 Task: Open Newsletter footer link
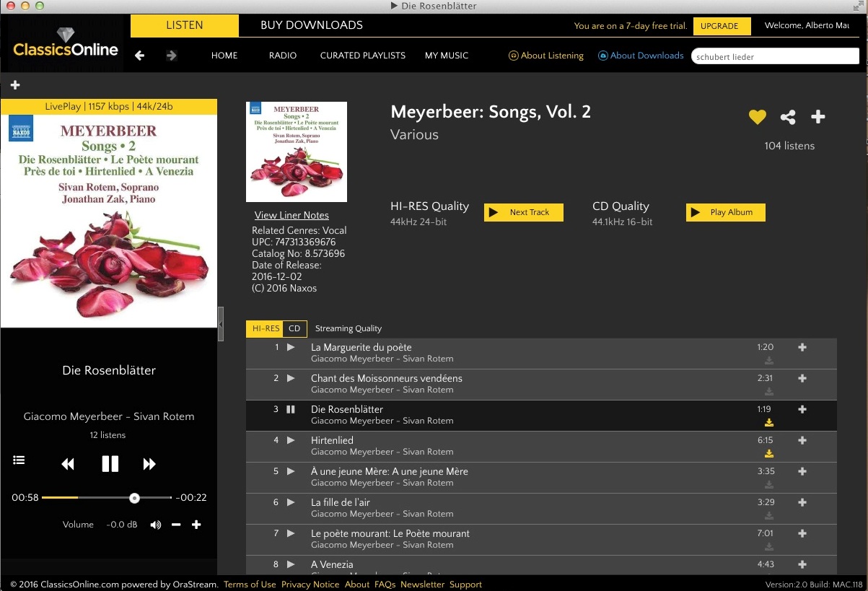[422, 585]
